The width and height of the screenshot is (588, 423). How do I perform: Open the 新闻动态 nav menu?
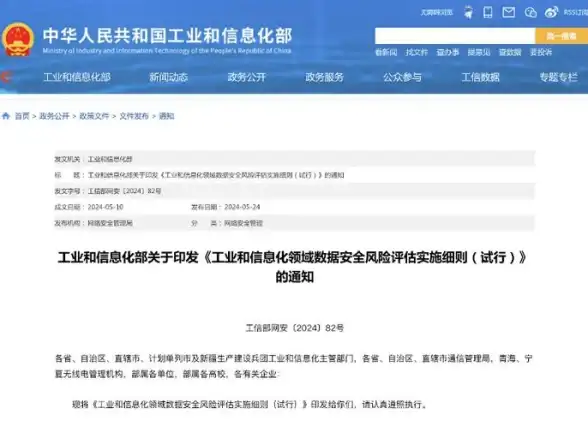point(168,77)
